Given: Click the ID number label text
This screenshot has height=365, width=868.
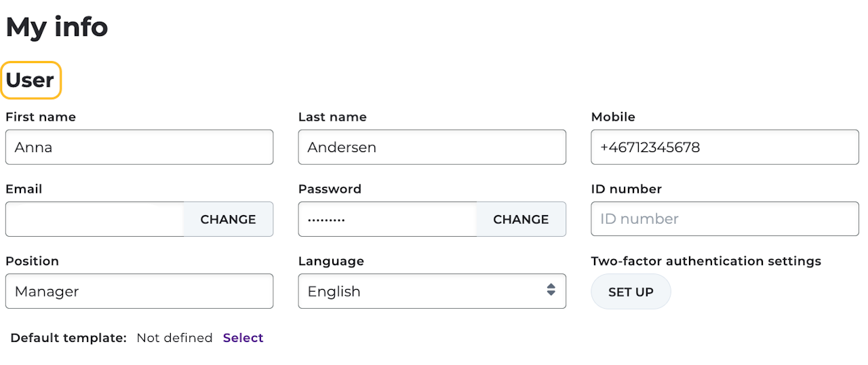Looking at the screenshot, I should [x=626, y=189].
